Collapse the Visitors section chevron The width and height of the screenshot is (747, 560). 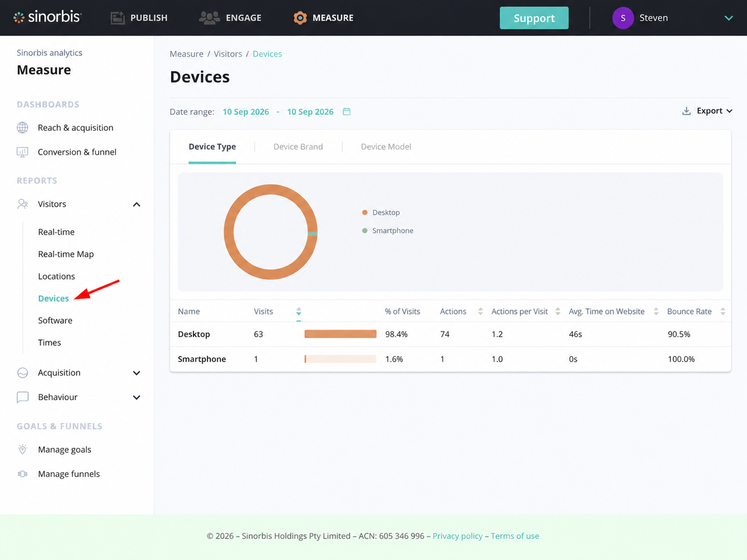(137, 205)
